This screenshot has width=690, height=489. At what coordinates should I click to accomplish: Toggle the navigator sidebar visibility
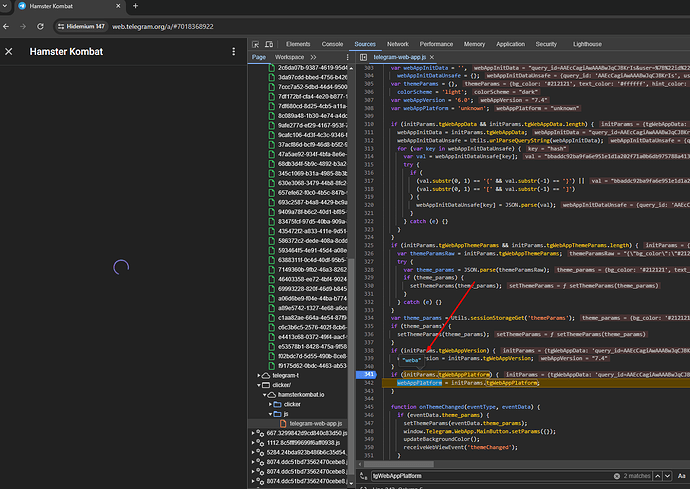click(363, 57)
